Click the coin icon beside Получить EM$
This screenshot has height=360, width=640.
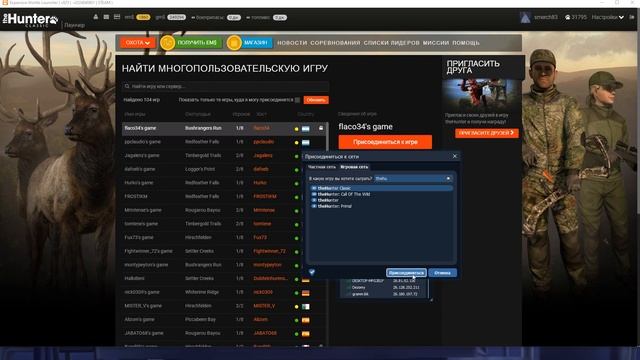coord(167,42)
